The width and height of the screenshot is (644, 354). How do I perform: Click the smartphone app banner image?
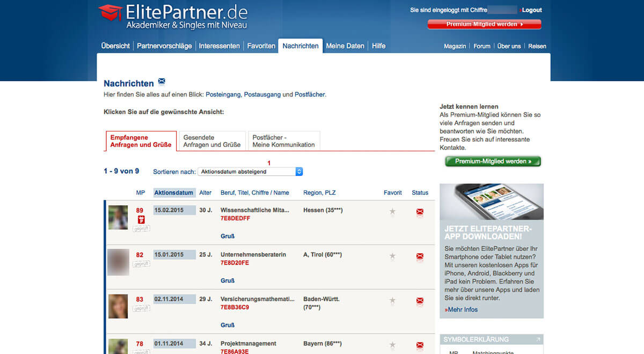(492, 202)
